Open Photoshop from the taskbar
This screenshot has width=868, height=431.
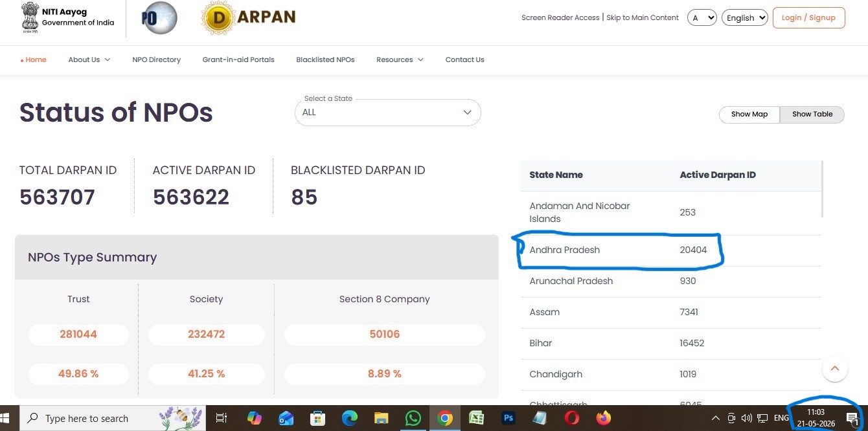(x=508, y=418)
